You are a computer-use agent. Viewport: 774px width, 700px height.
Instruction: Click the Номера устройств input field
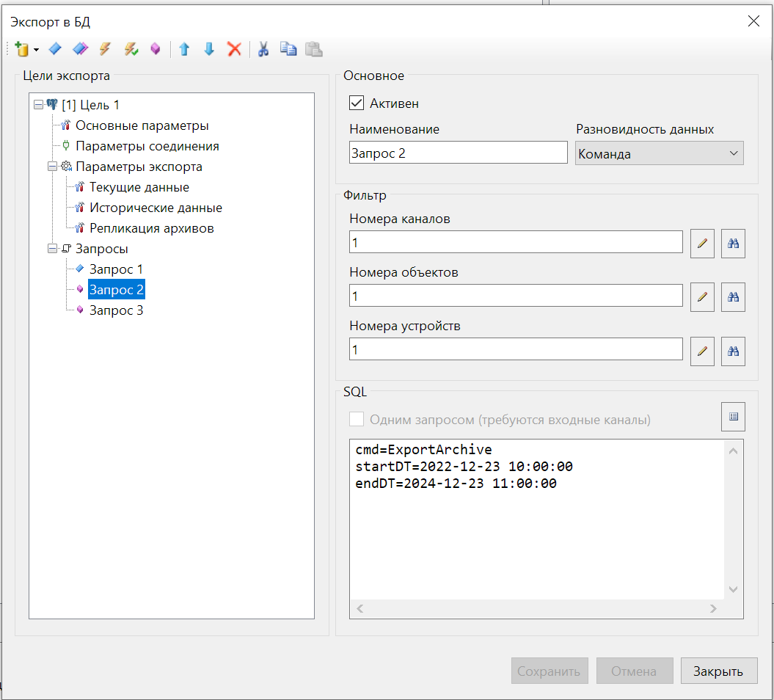pos(516,349)
